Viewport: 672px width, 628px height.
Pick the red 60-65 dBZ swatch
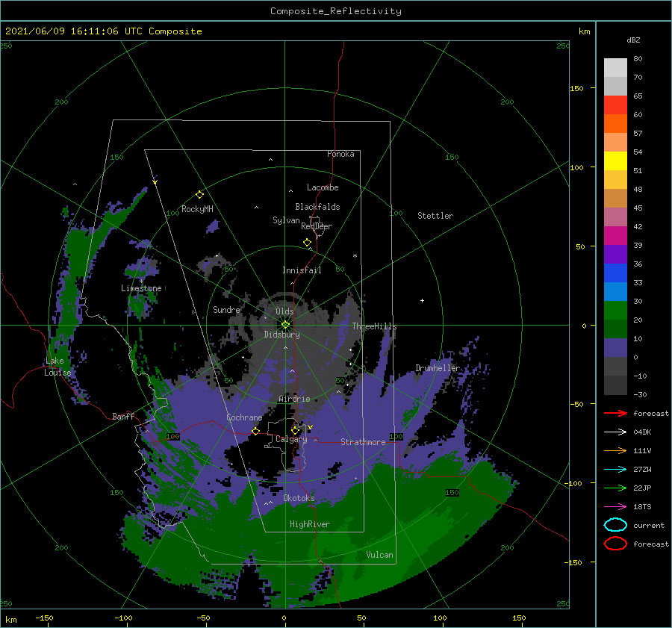(615, 105)
